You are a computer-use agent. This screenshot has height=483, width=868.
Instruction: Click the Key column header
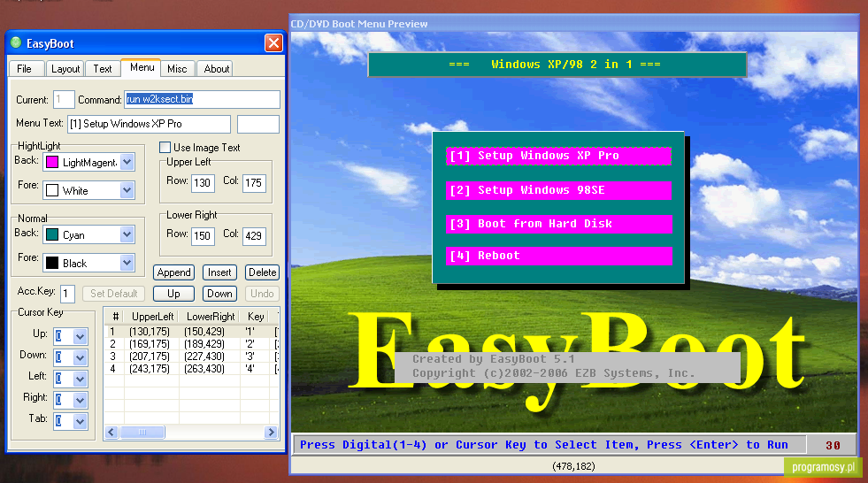(255, 317)
